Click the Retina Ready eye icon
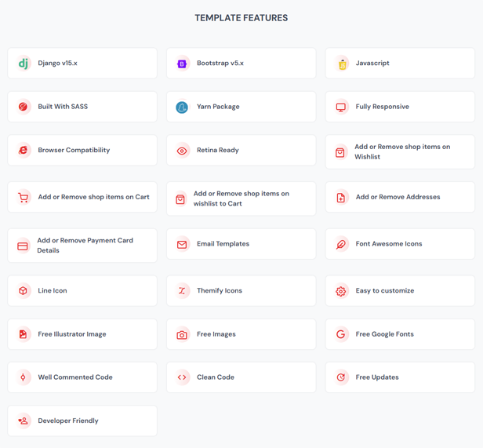 coord(182,151)
